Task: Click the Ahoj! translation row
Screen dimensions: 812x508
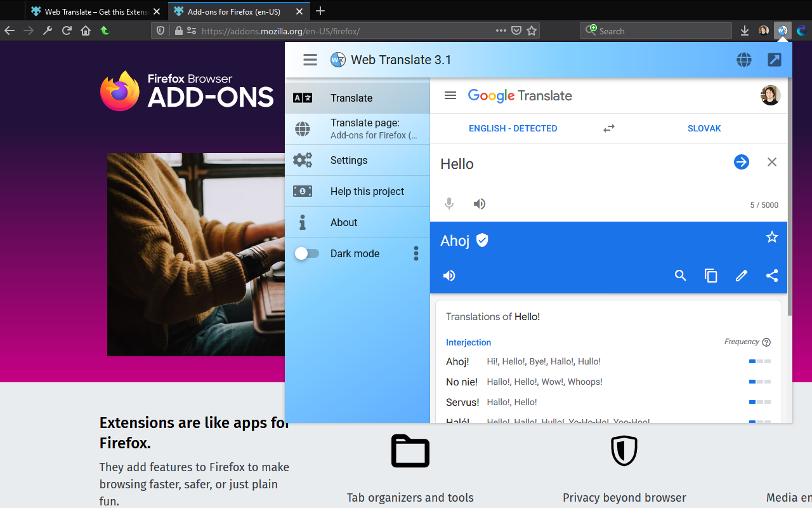Action: [x=608, y=361]
